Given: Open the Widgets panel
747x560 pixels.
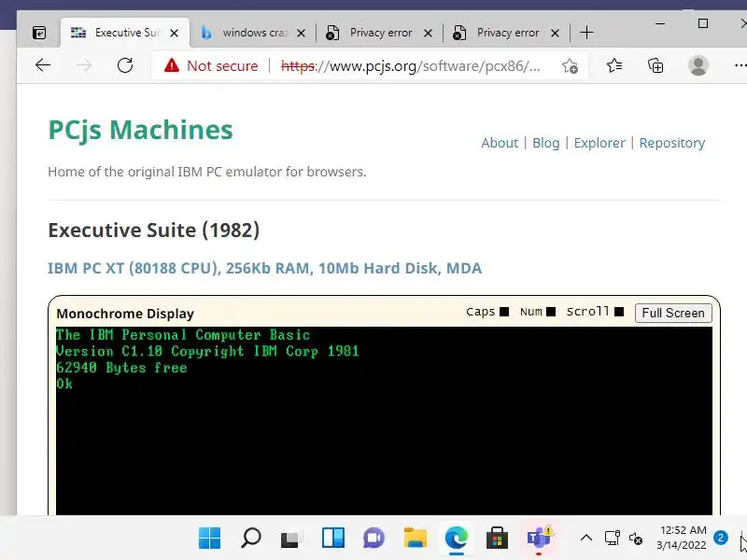Looking at the screenshot, I should coord(333,539).
